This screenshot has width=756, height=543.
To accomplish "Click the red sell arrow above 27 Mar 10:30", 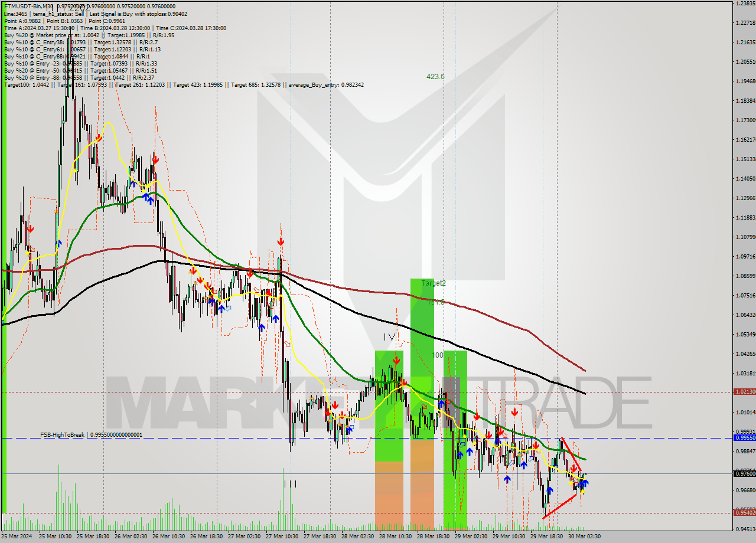I will click(281, 241).
